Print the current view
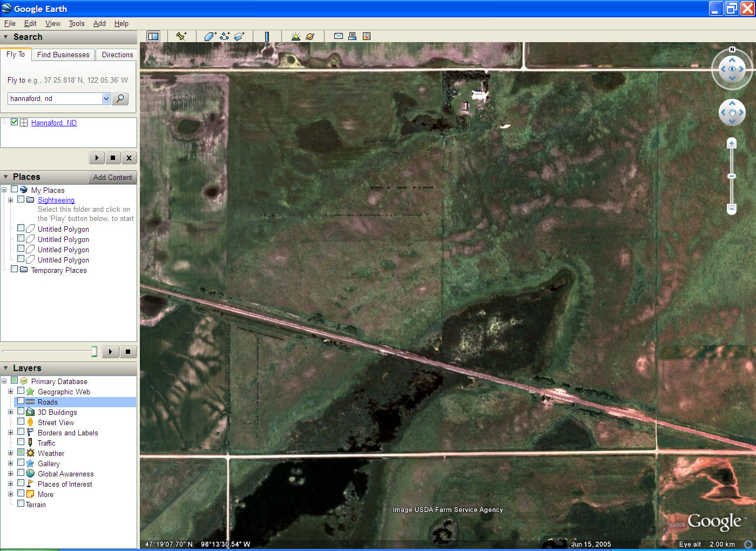Screen dimensions: 756x551 (352, 36)
